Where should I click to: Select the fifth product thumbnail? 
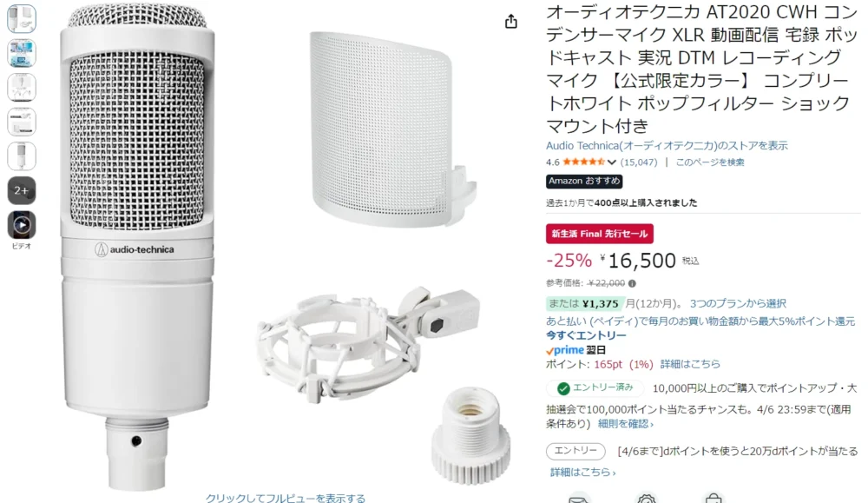[22, 156]
